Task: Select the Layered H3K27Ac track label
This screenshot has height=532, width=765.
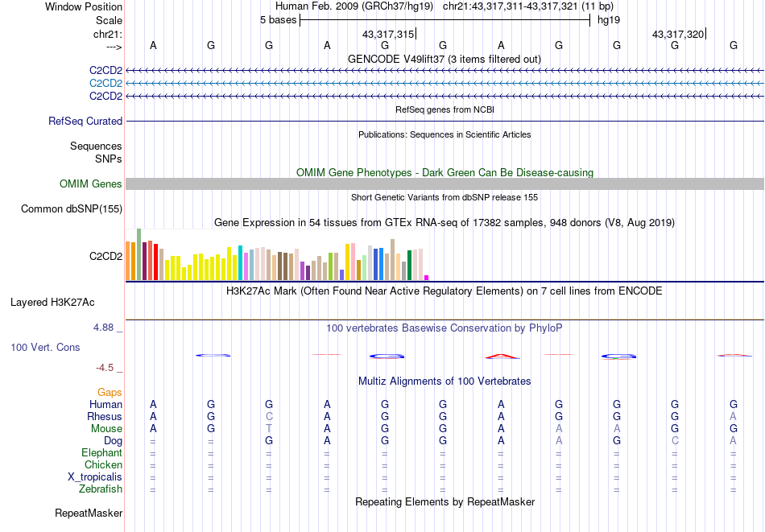Action: [52, 303]
